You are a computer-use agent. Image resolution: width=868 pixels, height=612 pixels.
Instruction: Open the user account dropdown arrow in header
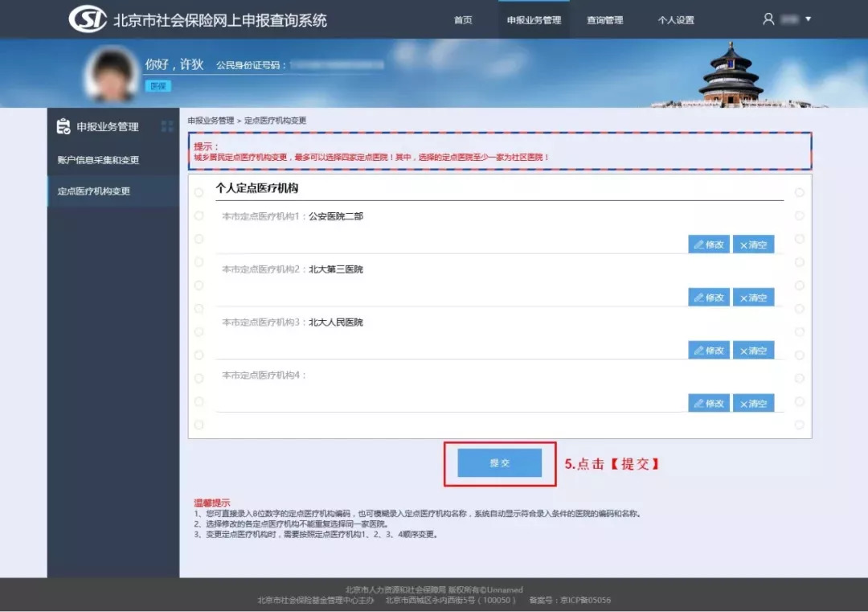[x=808, y=19]
